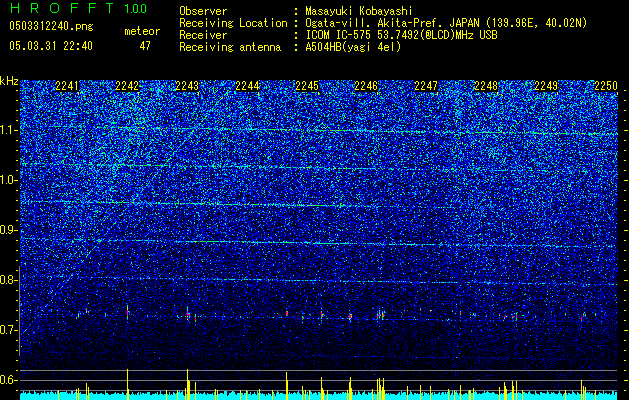Click the 1.1 frequency axis label

[8, 130]
